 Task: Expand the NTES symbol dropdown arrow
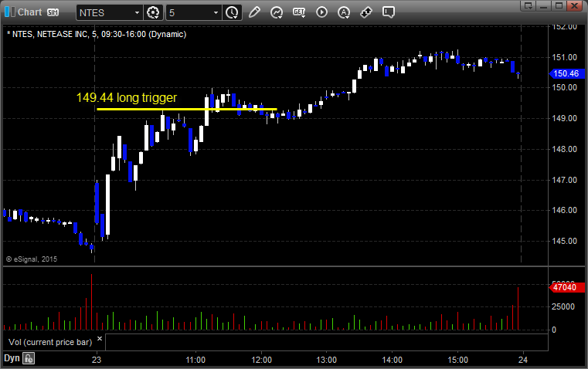[137, 12]
